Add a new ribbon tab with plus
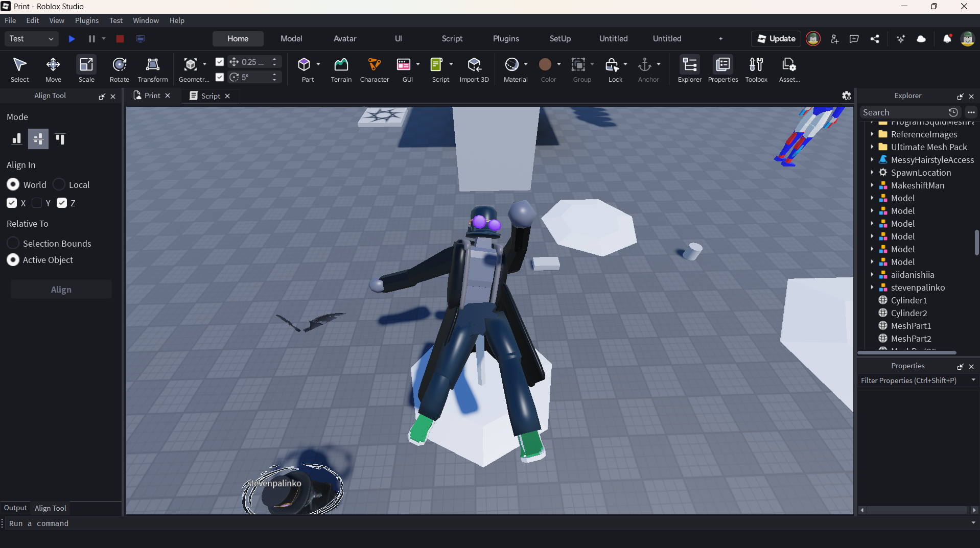 (x=721, y=39)
